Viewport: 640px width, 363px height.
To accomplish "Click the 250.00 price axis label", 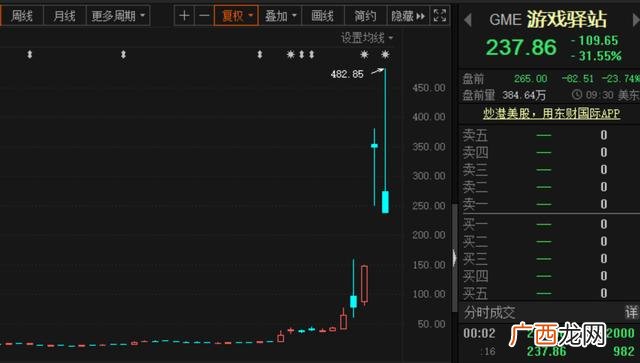I will [x=429, y=206].
